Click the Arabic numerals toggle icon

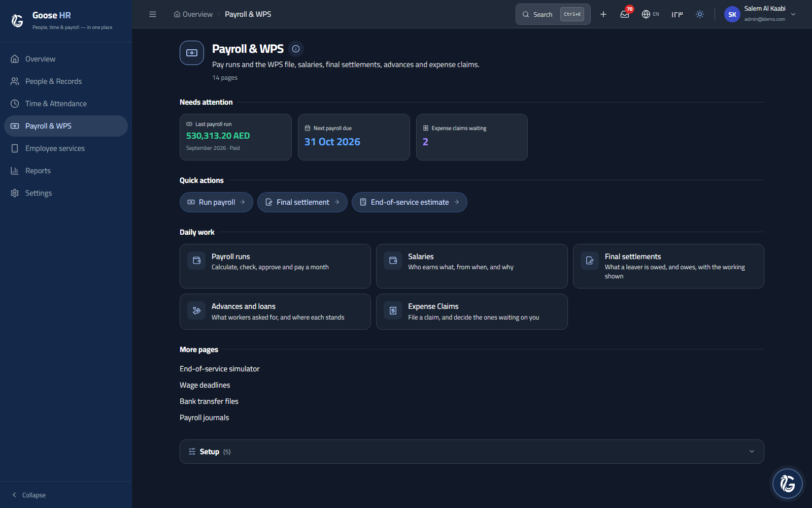point(677,14)
